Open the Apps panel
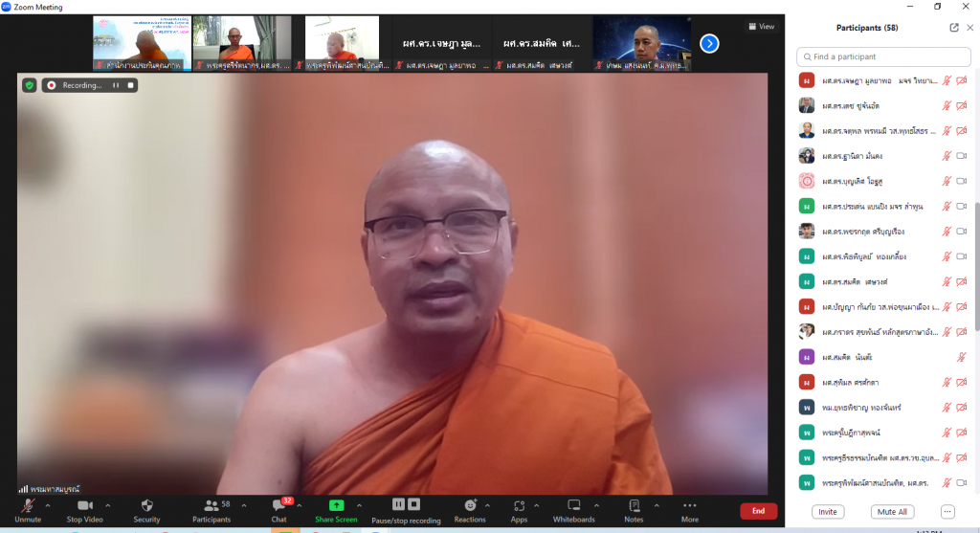Image resolution: width=980 pixels, height=533 pixels. 519,505
